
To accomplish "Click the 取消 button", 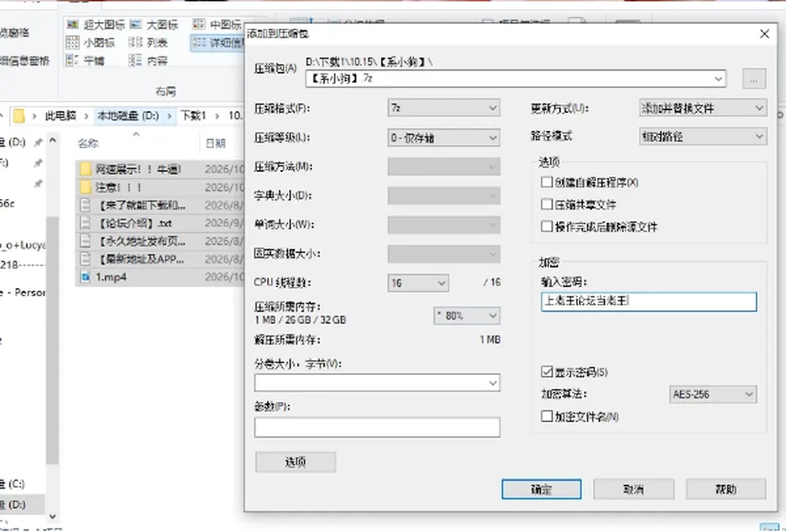I will click(x=634, y=489).
